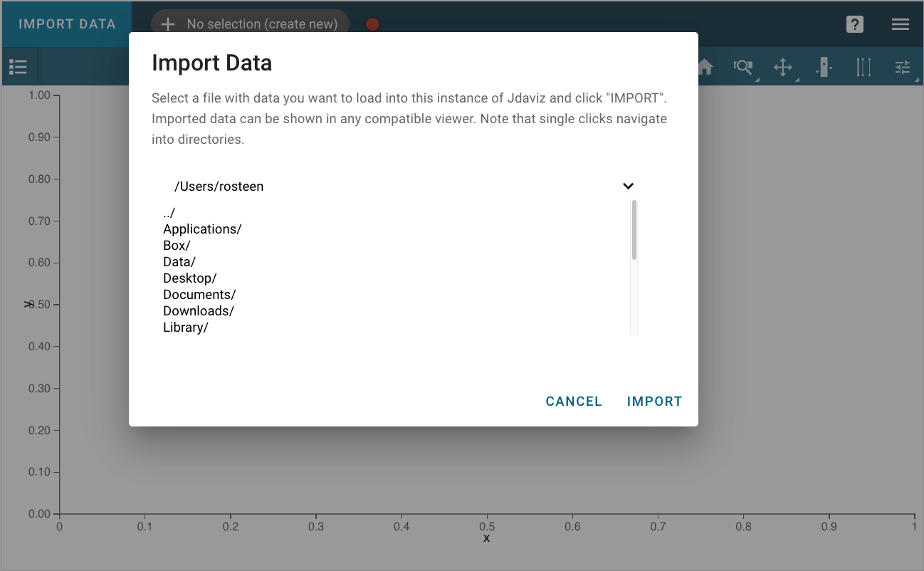Image resolution: width=924 pixels, height=571 pixels.
Task: Click the IMPORT button in dialog
Action: tap(654, 402)
